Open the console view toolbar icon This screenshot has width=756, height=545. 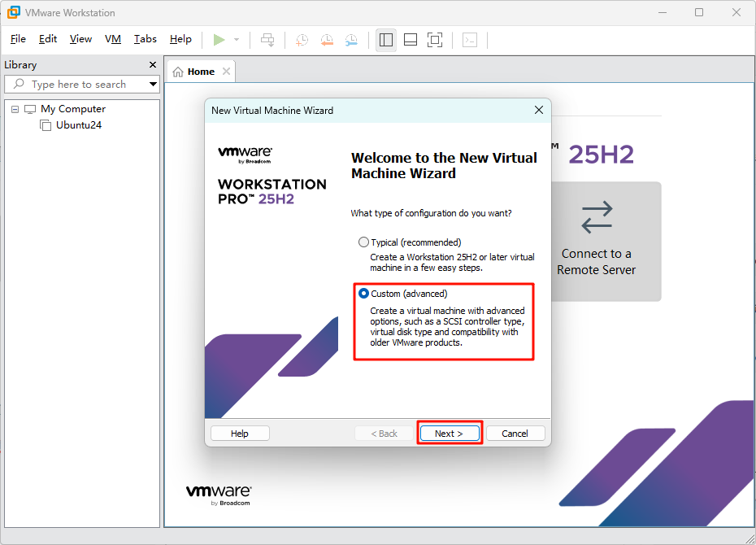point(470,40)
